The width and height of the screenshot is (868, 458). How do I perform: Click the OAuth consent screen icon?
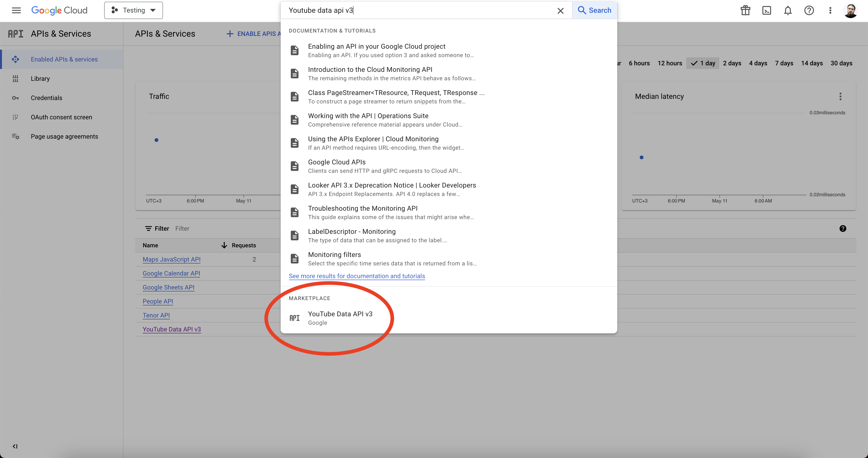(15, 117)
